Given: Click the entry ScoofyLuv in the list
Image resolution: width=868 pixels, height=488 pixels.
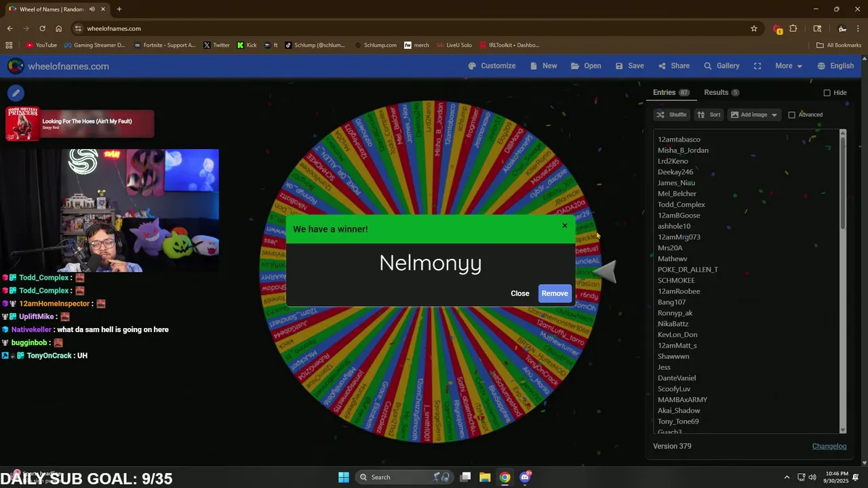Looking at the screenshot, I should 674,389.
